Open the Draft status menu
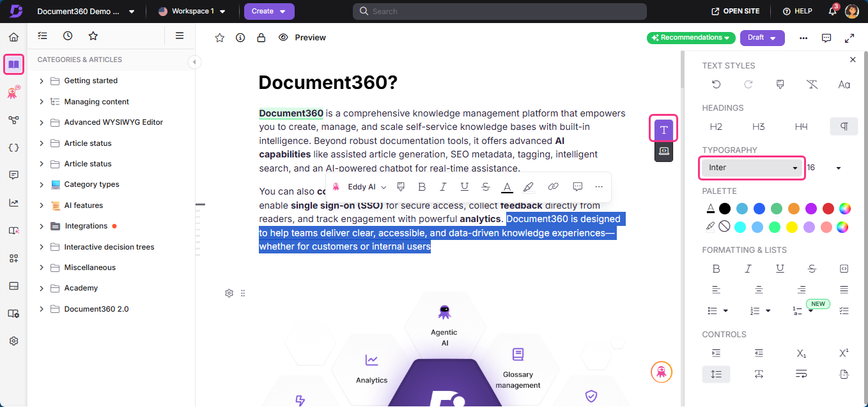This screenshot has height=407, width=868. (762, 38)
